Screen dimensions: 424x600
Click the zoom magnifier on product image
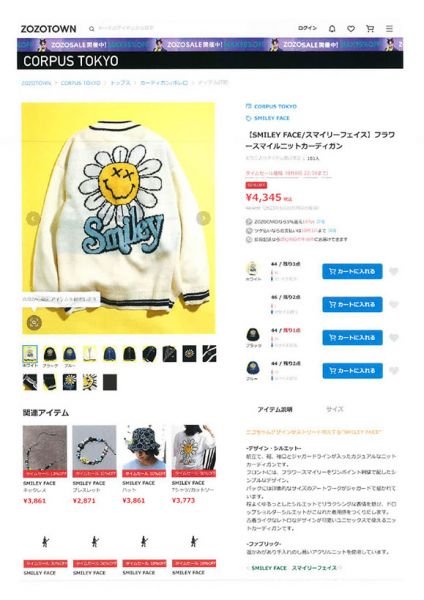pyautogui.click(x=34, y=323)
